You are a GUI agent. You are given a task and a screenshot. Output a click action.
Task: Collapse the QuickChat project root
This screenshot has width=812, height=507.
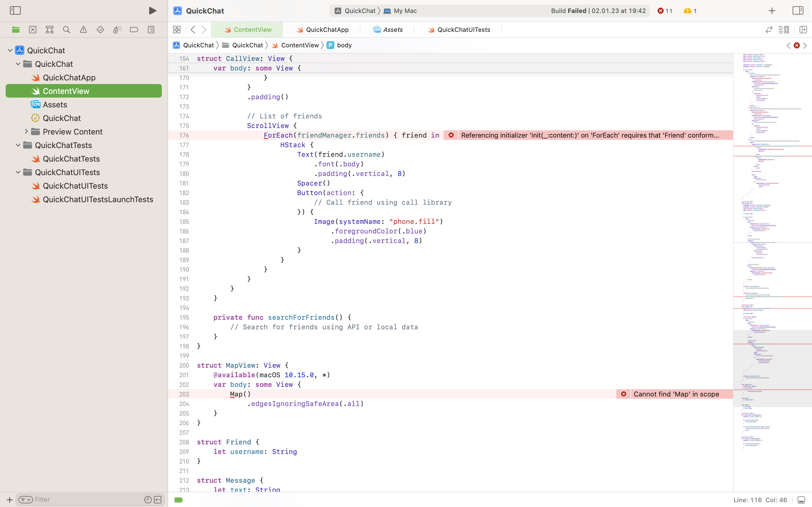pos(10,50)
